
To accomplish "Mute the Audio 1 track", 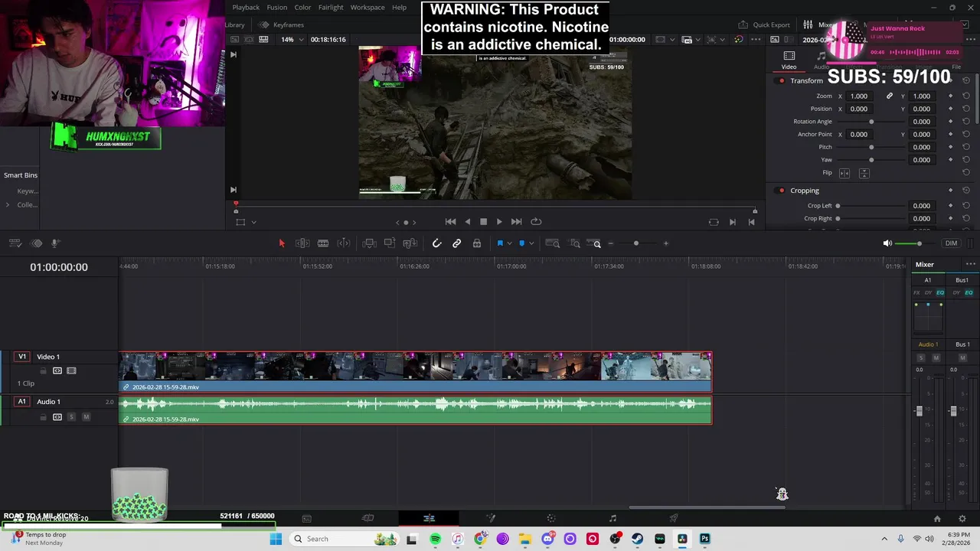I will click(x=86, y=417).
